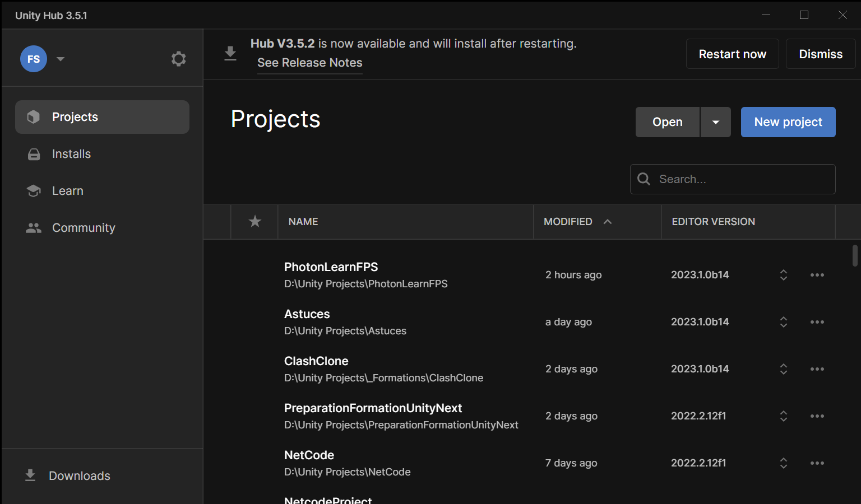
Task: Click the Installs drive icon
Action: point(34,154)
